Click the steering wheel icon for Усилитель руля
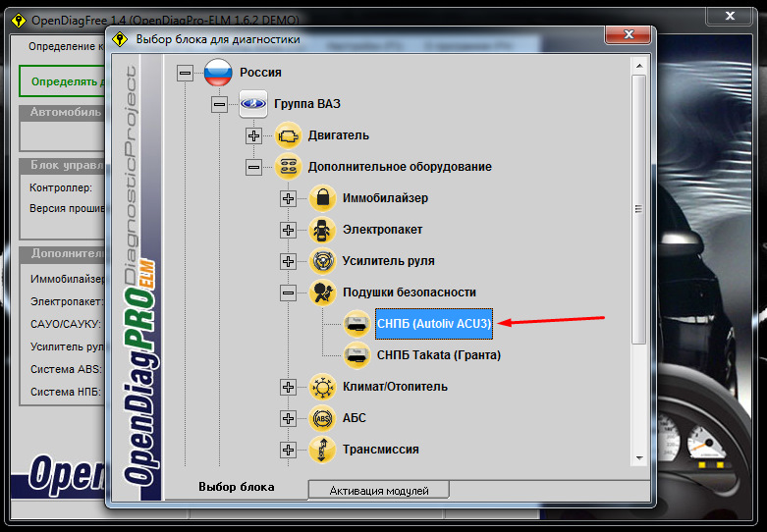Viewport: 767px width, 532px height. click(322, 261)
